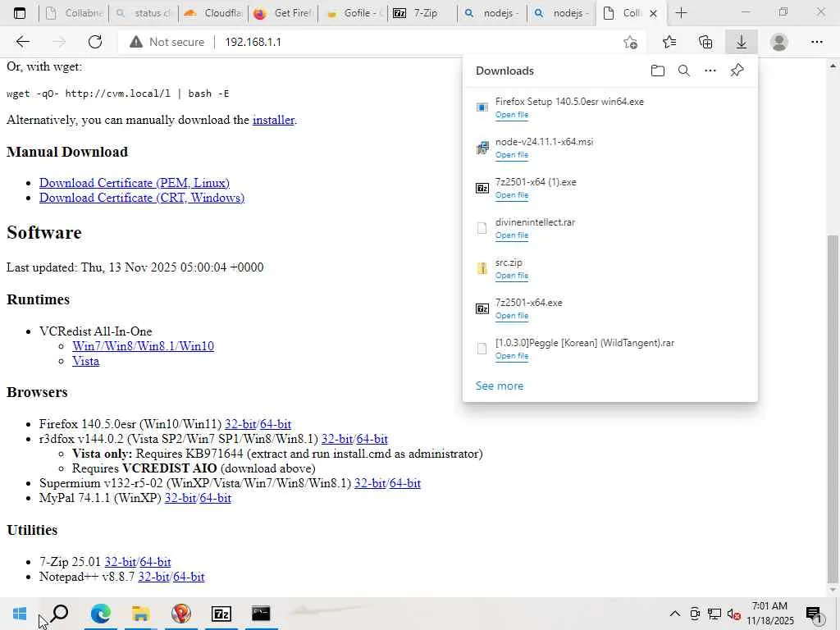Click the src.zip archive icon
840x630 pixels.
[x=482, y=268]
